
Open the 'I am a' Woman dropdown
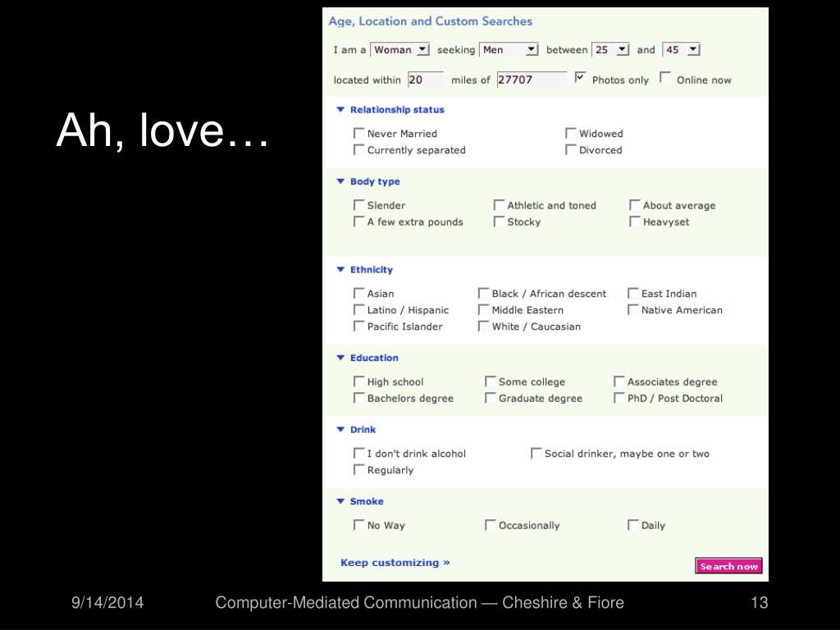(399, 50)
